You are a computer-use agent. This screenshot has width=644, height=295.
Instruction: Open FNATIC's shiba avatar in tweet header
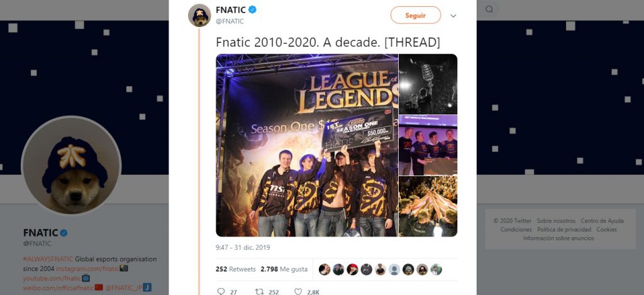tap(199, 16)
